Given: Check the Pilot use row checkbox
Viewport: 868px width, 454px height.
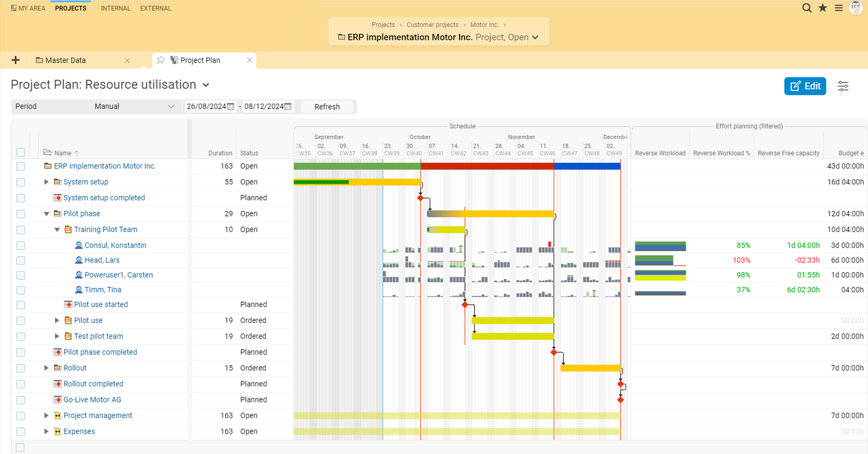Looking at the screenshot, I should [21, 321].
